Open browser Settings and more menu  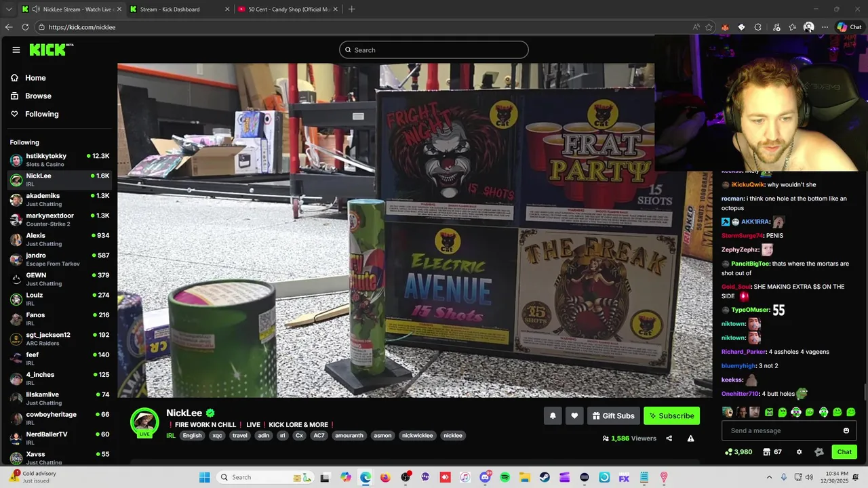825,27
